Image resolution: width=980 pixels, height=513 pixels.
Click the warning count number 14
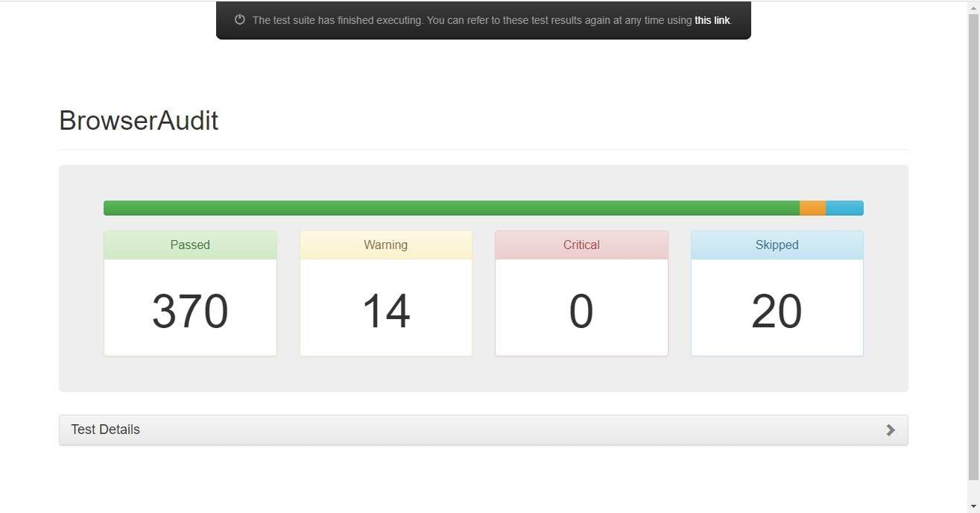click(385, 311)
